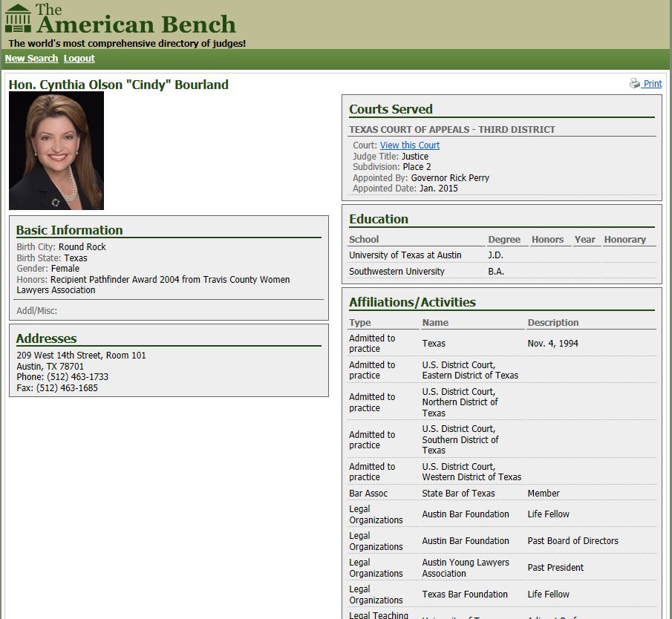Log out using the Logout link
Screen dimensions: 672x619
click(x=79, y=59)
